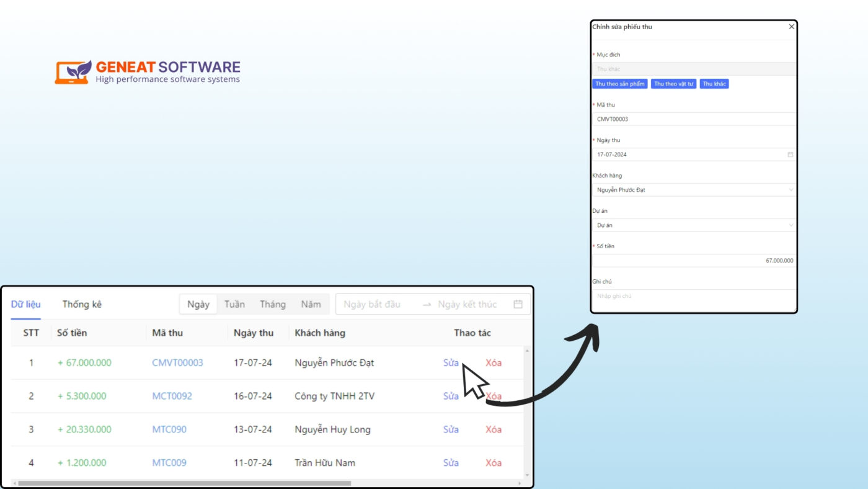Click the Geneat Software logo
Viewport: 868px width, 489px height.
148,72
